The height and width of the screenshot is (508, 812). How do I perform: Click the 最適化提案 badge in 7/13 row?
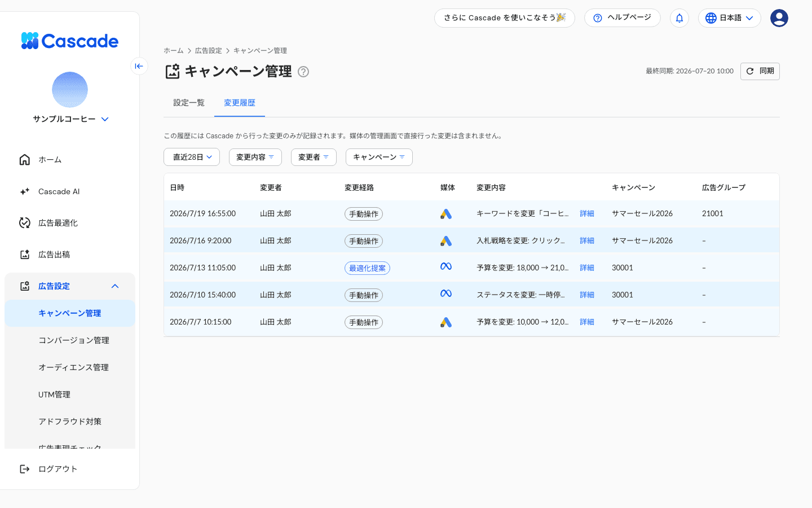click(x=367, y=268)
